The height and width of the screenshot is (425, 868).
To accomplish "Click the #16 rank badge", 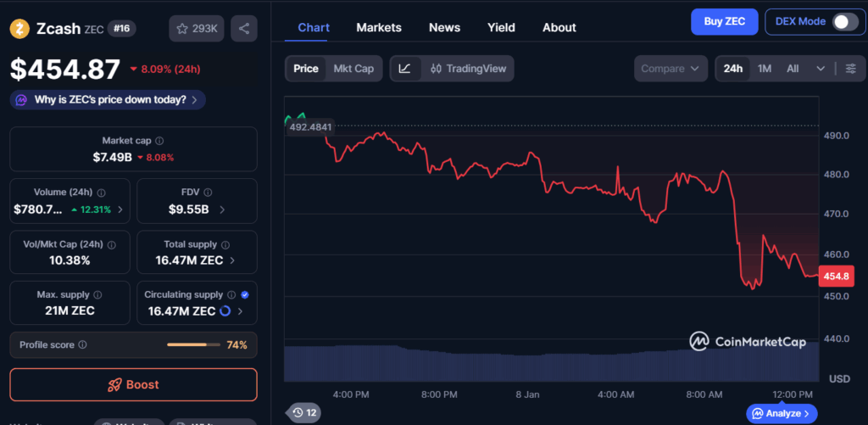I will tap(121, 29).
